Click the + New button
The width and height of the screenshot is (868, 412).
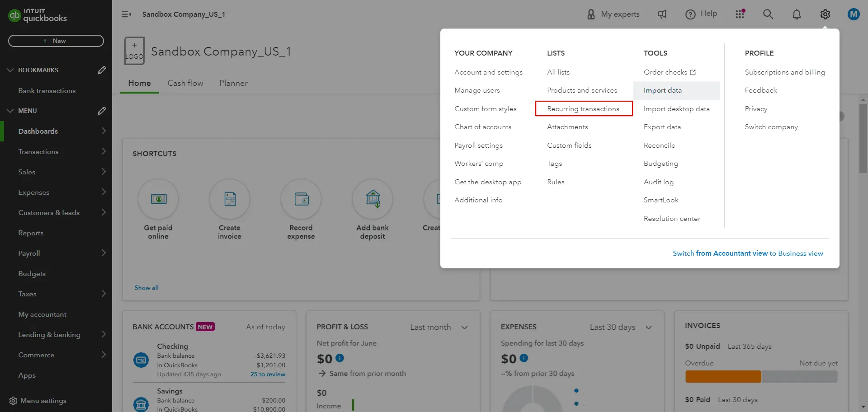[56, 41]
